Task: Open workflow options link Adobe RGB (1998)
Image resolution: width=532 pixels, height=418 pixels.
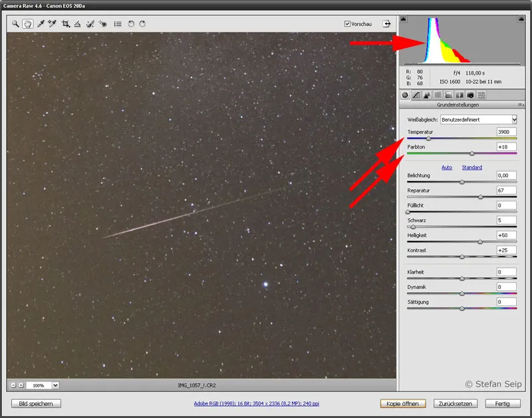Action: [x=256, y=404]
